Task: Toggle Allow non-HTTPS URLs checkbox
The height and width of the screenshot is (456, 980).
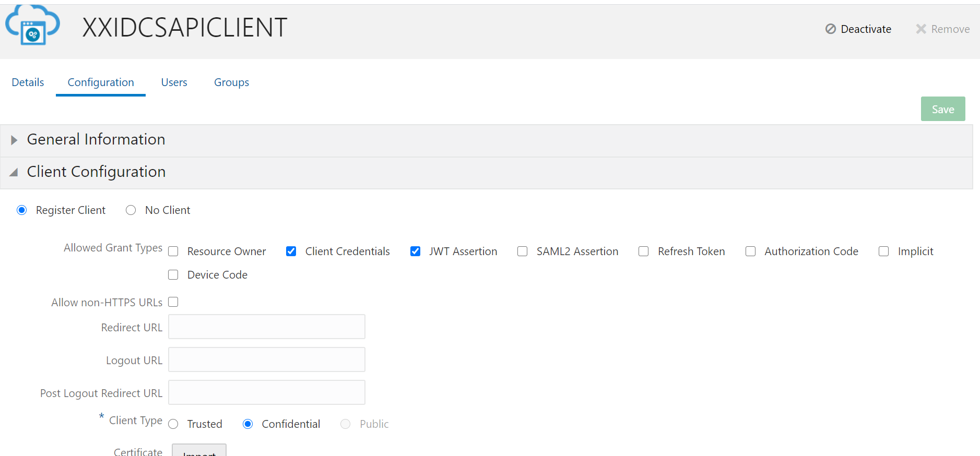Action: pos(173,302)
